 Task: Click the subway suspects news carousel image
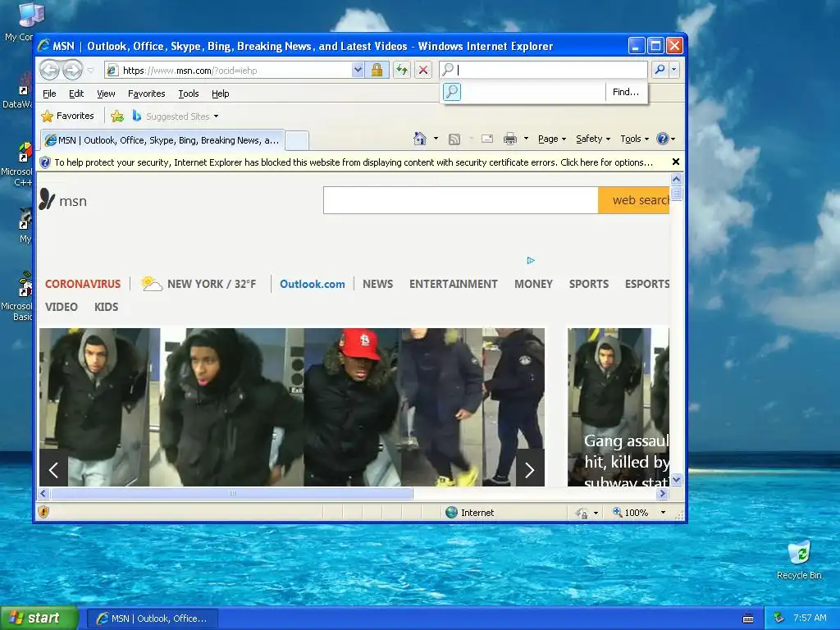[x=292, y=407]
